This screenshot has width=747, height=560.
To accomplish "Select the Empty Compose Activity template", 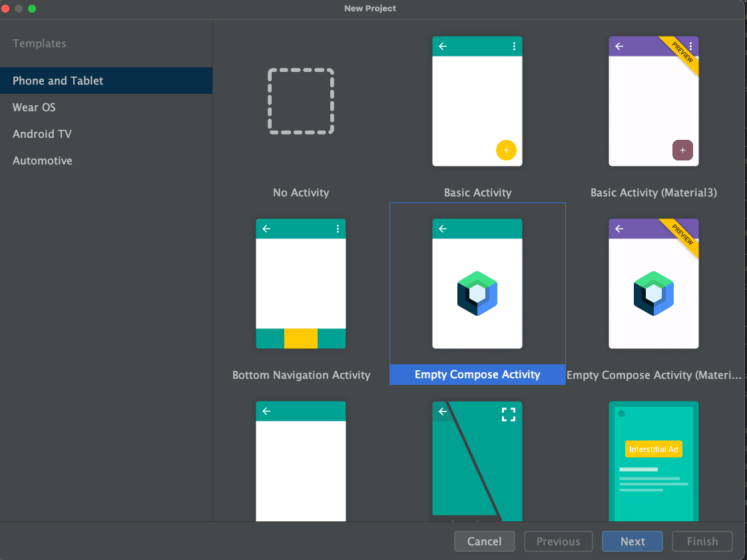I will [x=477, y=283].
